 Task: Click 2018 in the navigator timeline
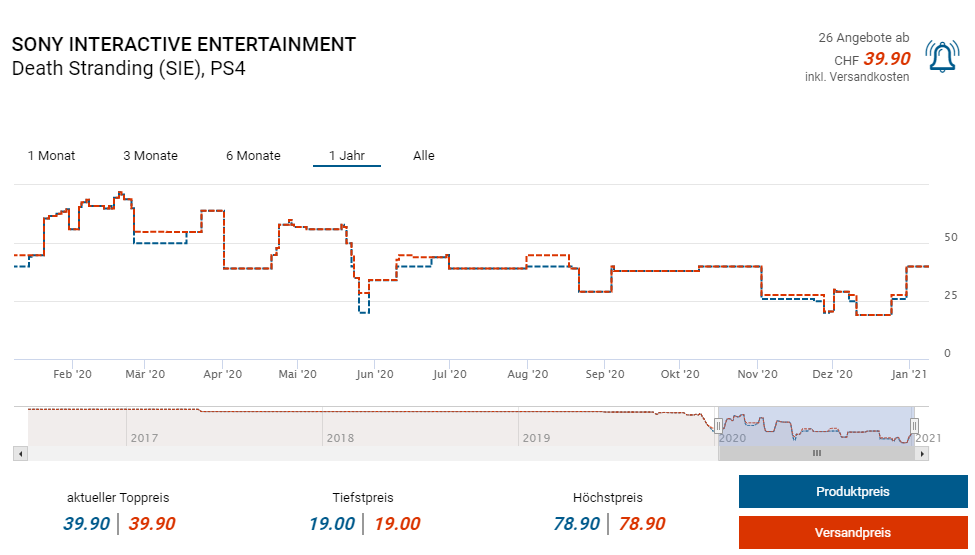click(340, 438)
